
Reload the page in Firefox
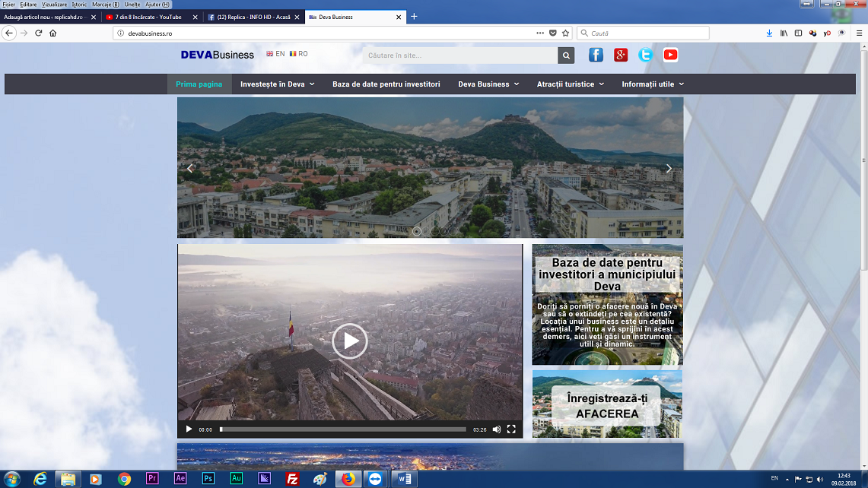(x=39, y=33)
